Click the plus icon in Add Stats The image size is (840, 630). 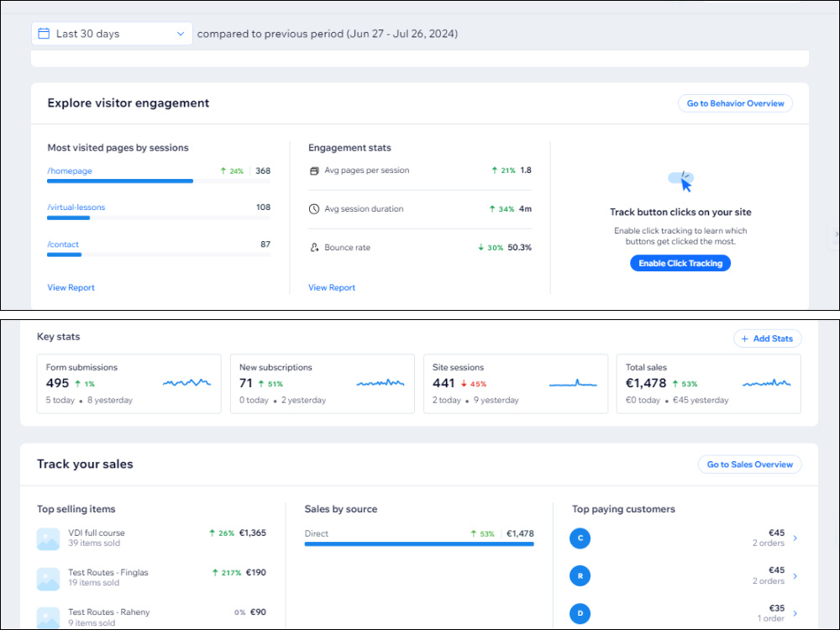744,339
